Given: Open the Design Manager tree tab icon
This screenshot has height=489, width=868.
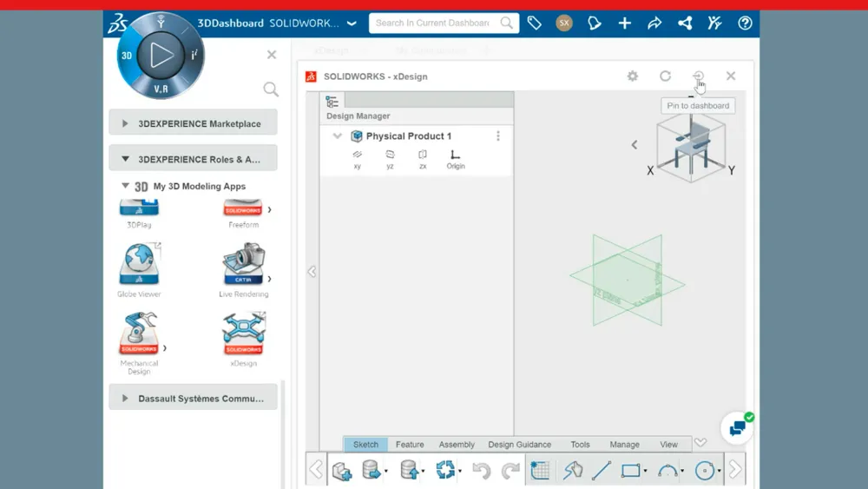Looking at the screenshot, I should tap(332, 102).
